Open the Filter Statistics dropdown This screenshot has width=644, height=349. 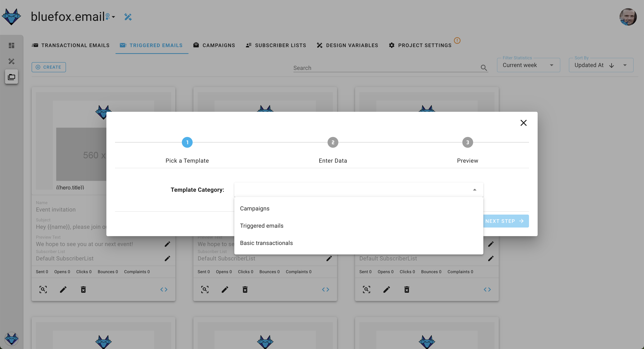[528, 65]
